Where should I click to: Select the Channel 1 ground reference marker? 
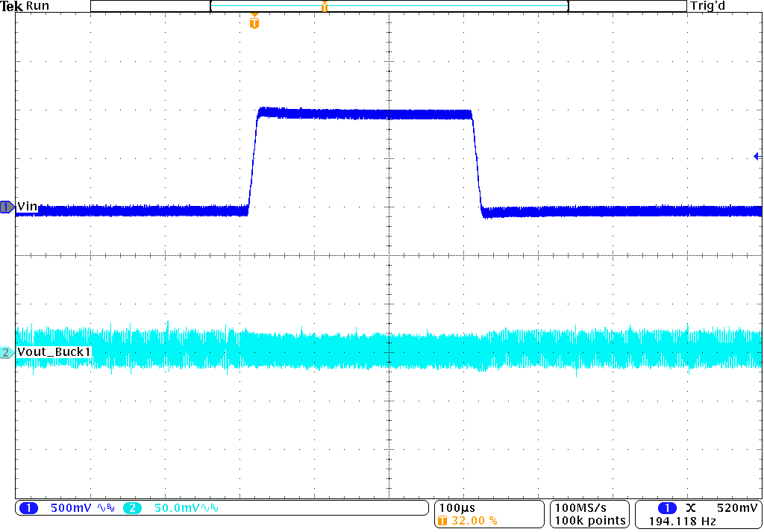click(x=6, y=208)
